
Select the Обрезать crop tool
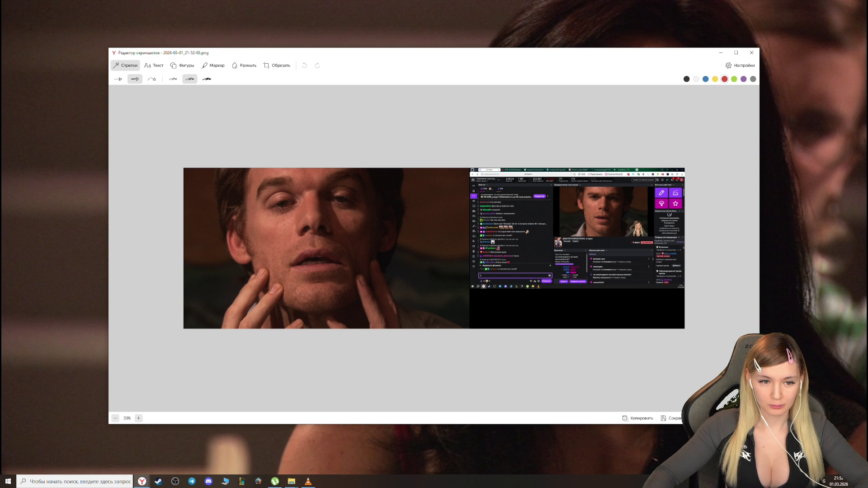click(x=277, y=66)
